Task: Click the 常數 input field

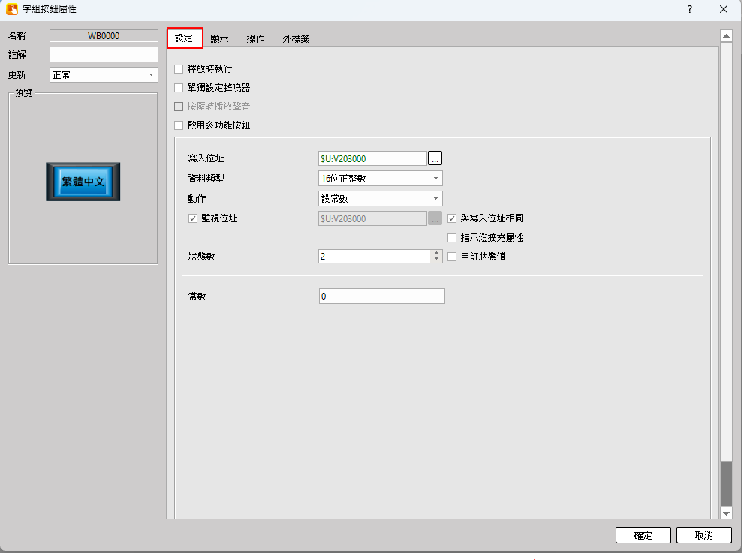Action: pyautogui.click(x=381, y=297)
